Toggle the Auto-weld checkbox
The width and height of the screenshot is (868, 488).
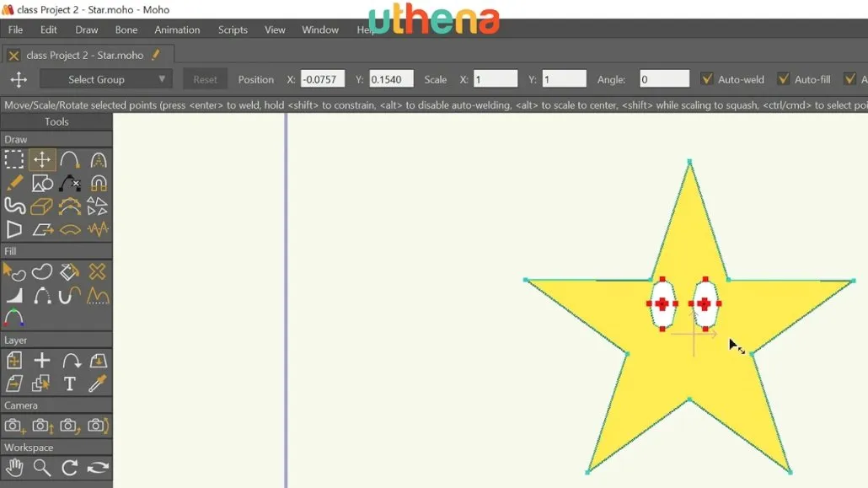[706, 79]
